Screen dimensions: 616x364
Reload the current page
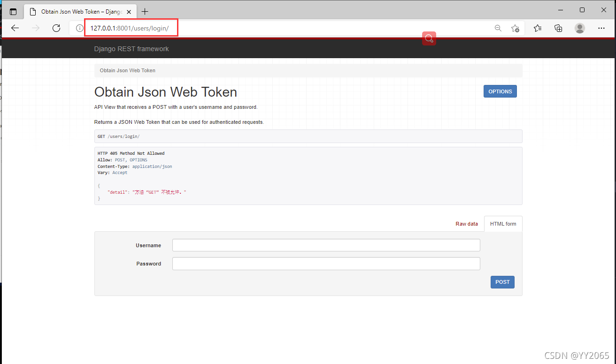click(x=56, y=28)
